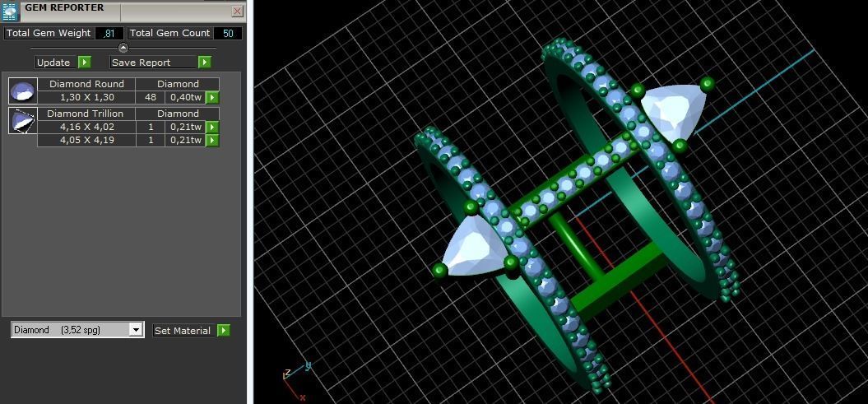Screen dimensions: 868x404
Task: Click the Save Report button
Action: 153,63
